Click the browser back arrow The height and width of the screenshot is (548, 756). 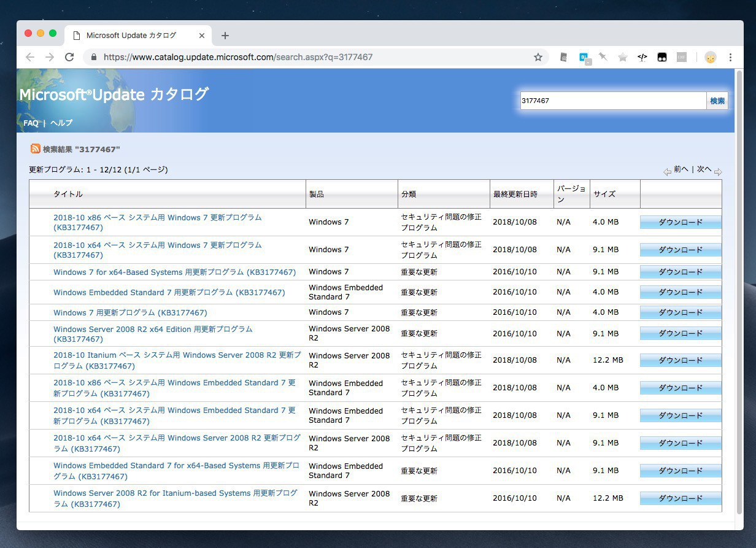pos(30,57)
